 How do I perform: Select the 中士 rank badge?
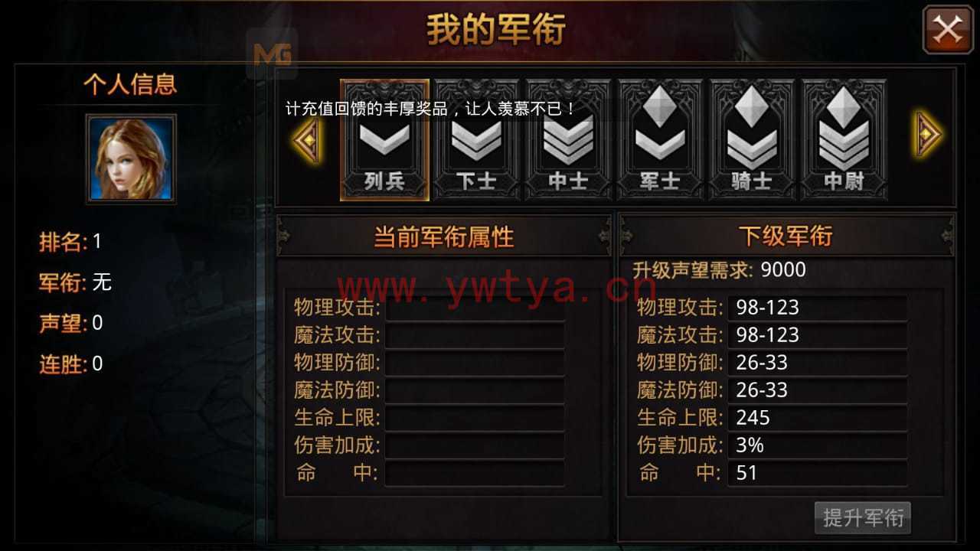click(x=568, y=140)
